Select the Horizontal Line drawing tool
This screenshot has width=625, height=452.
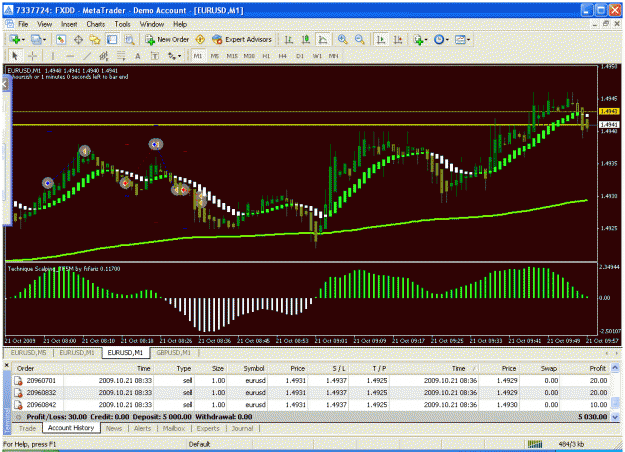tap(70, 56)
